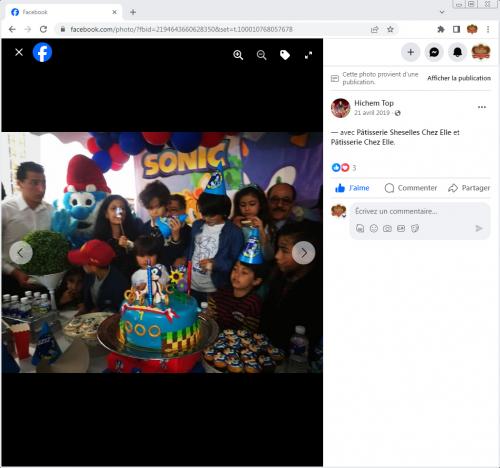The width and height of the screenshot is (500, 468).
Task: Go back in the browser
Action: (12, 29)
